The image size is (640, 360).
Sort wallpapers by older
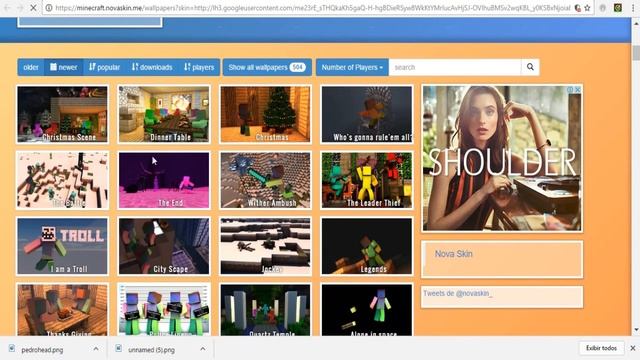(31, 67)
